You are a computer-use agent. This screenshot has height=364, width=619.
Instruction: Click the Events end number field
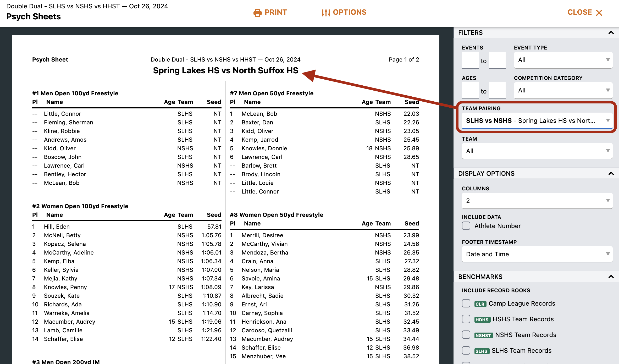497,60
